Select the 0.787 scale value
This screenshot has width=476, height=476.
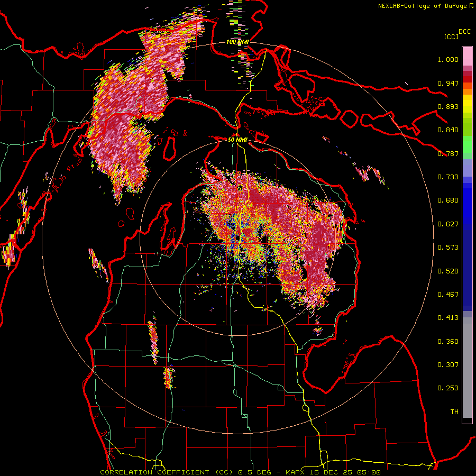click(x=448, y=153)
